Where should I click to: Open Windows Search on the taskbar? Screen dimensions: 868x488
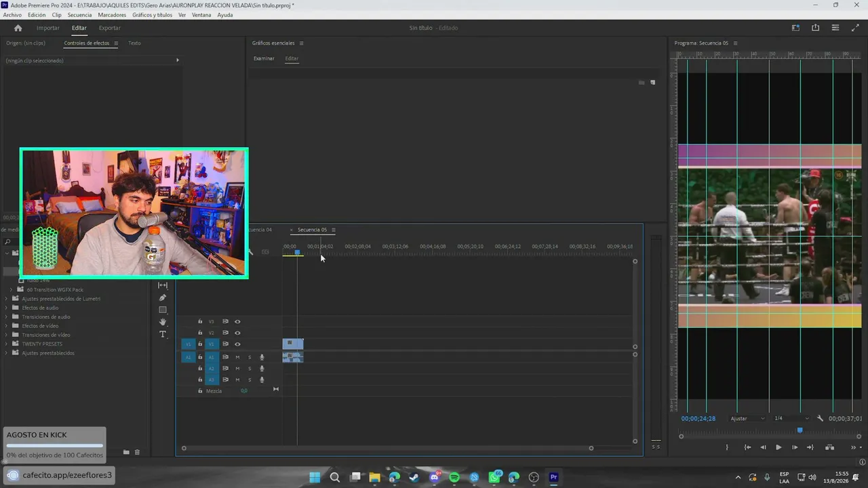(x=335, y=477)
